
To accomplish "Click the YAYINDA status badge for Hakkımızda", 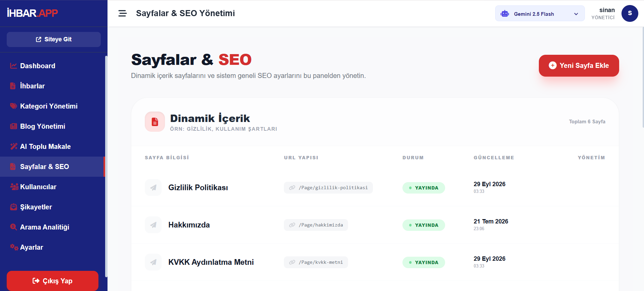I will 424,225.
